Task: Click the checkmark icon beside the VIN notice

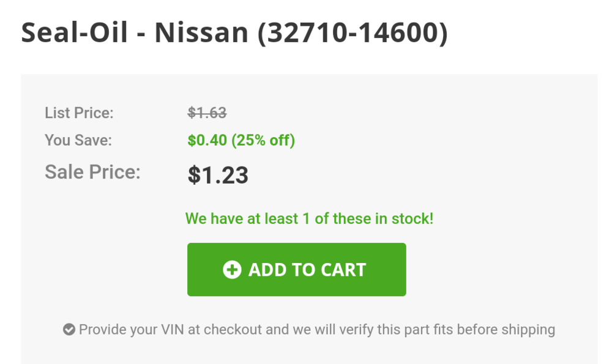Action: pos(69,329)
